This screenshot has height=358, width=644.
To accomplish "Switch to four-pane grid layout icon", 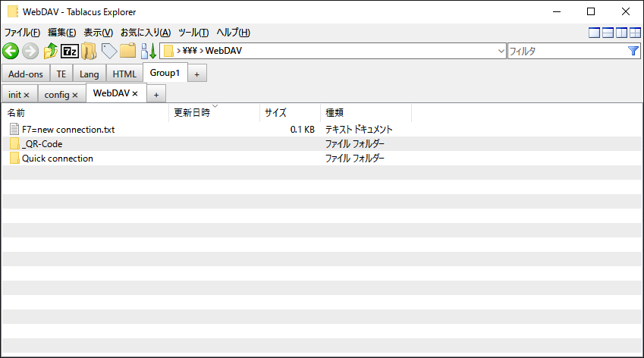I will 635,33.
